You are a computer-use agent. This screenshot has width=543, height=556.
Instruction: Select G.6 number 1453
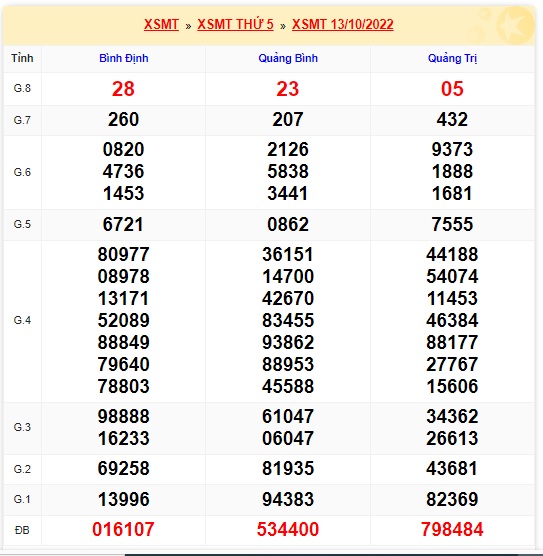click(123, 194)
